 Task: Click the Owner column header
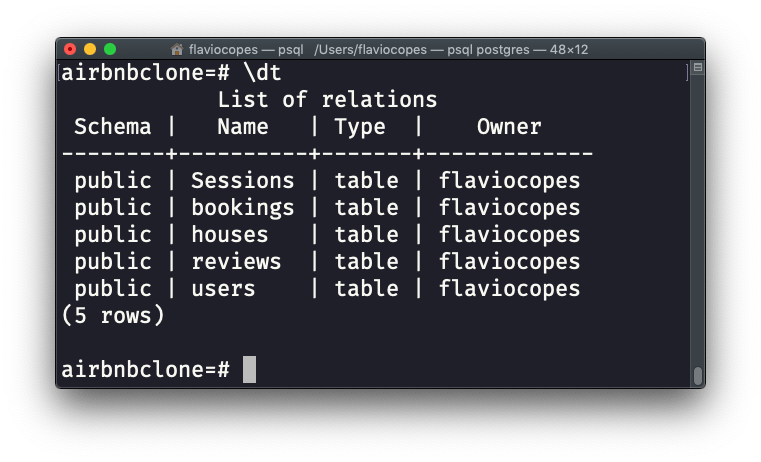click(509, 127)
